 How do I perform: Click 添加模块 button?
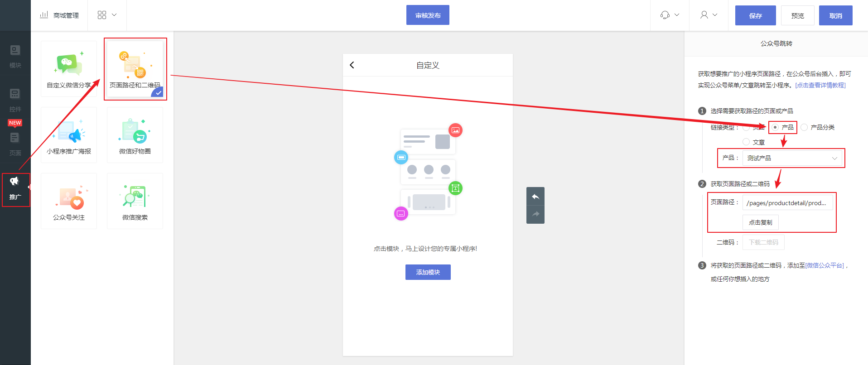pyautogui.click(x=428, y=272)
